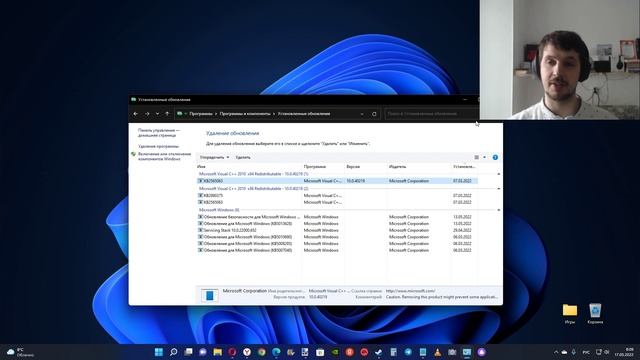Viewport: 640px width, 360px height.
Task: Launch Google Chrome from the taskbar
Action: pyautogui.click(x=262, y=352)
